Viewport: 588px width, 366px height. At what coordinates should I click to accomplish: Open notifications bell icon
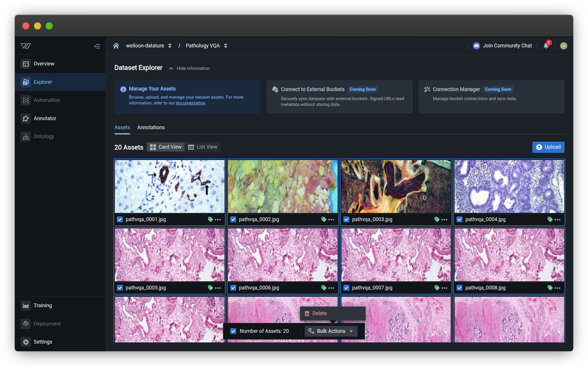pyautogui.click(x=546, y=46)
